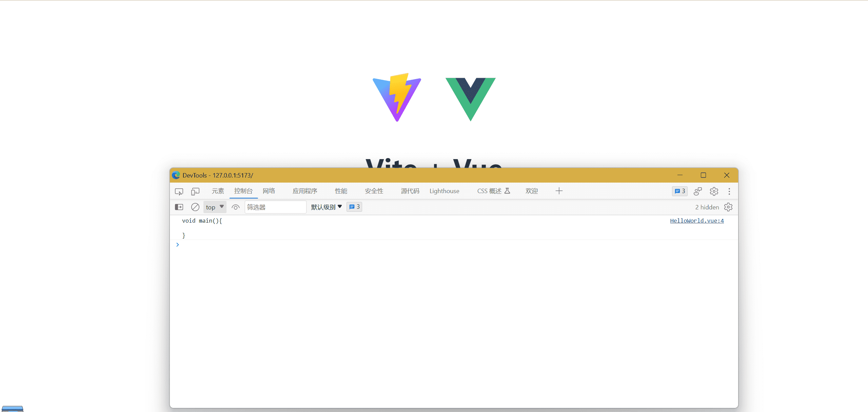Clear the console with the circle-slash icon

pyautogui.click(x=195, y=207)
